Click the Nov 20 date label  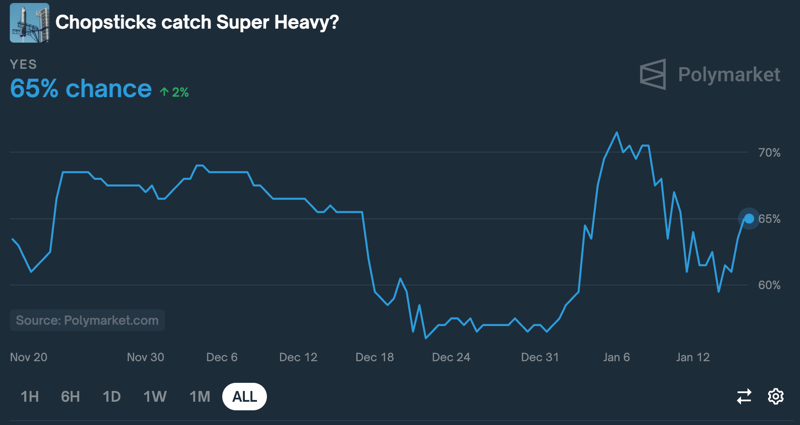coord(29,357)
